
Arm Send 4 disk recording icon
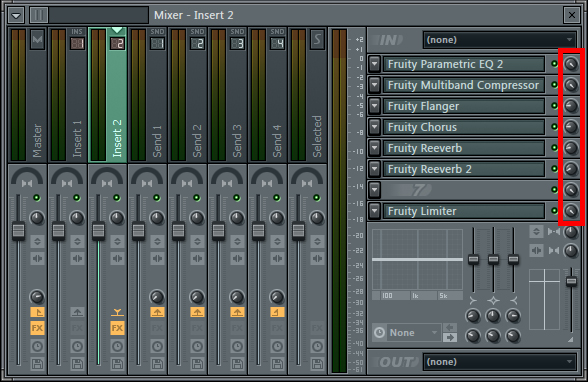(x=278, y=364)
